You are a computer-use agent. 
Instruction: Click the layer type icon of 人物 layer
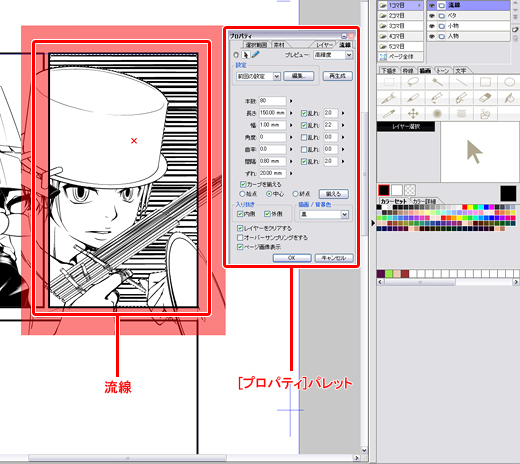tap(442, 36)
